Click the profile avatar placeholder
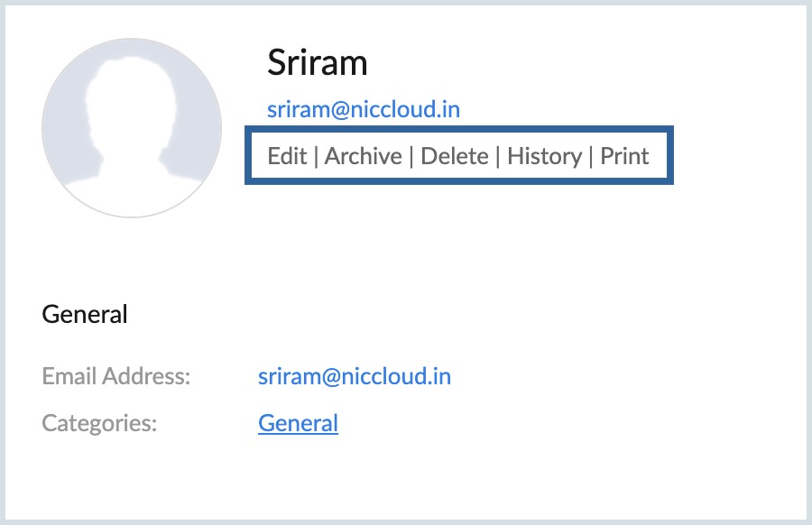This screenshot has width=812, height=525. 132,128
